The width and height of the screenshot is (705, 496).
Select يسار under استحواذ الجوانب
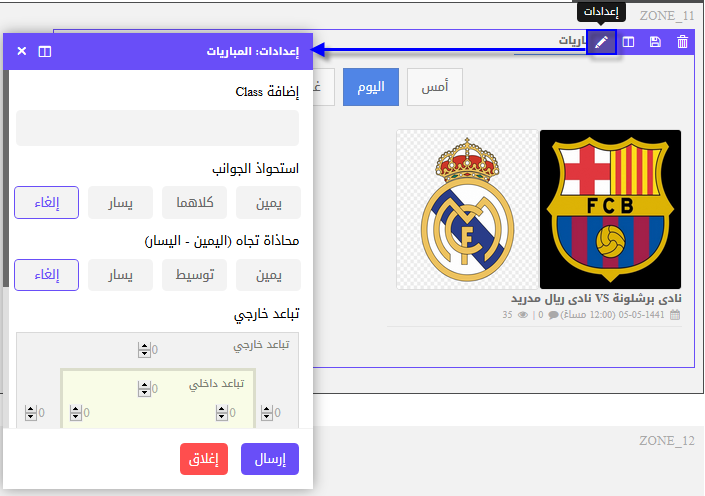120,202
